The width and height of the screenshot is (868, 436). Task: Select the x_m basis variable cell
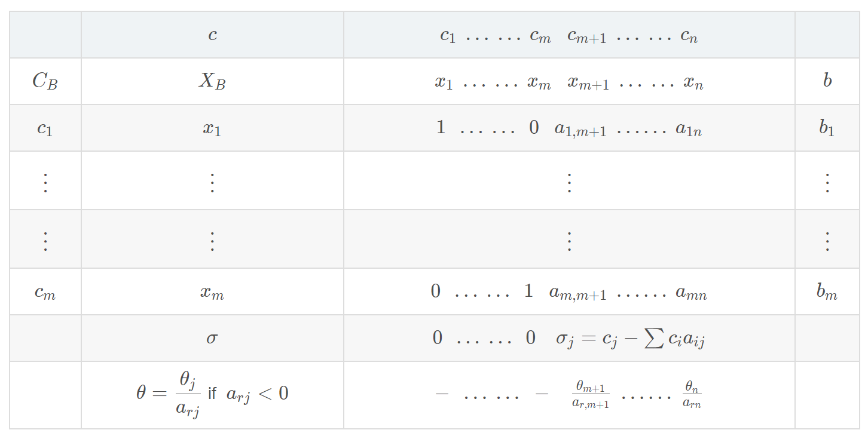212,293
